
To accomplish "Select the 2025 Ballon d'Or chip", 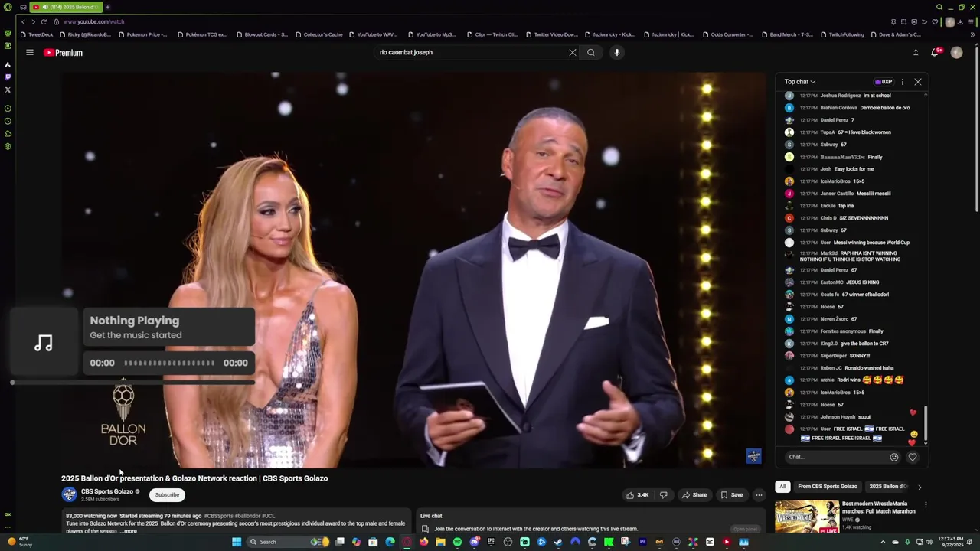I will (x=888, y=487).
